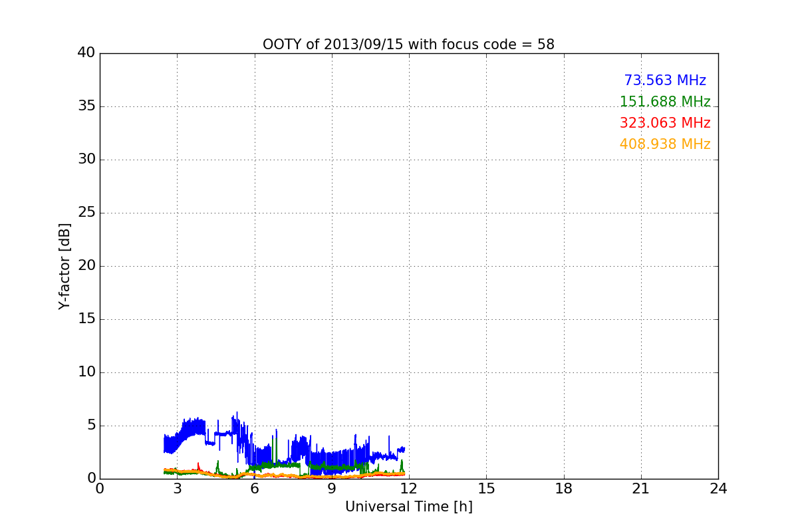Click the y-axis tick label 20

86,266
